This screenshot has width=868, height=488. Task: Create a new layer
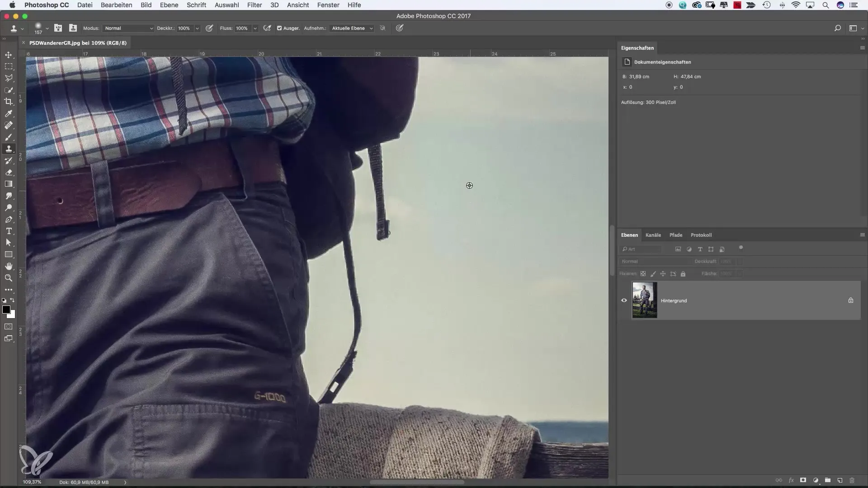click(x=840, y=480)
